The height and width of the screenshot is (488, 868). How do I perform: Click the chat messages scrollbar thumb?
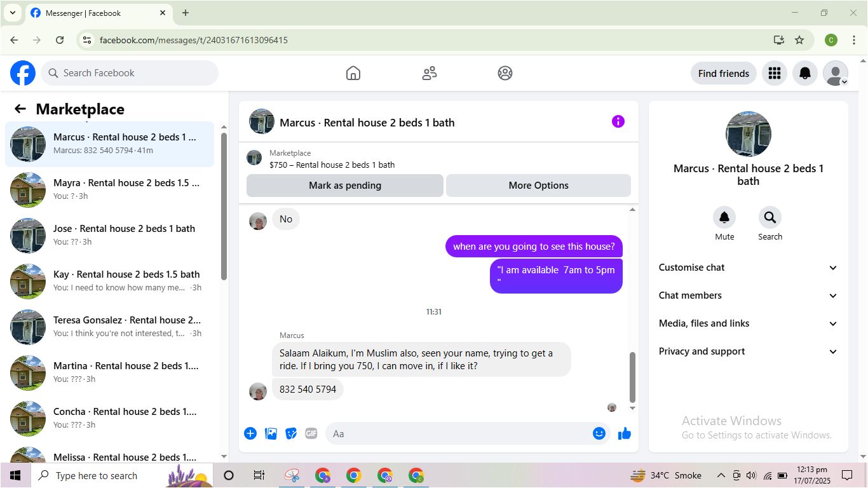tap(632, 376)
